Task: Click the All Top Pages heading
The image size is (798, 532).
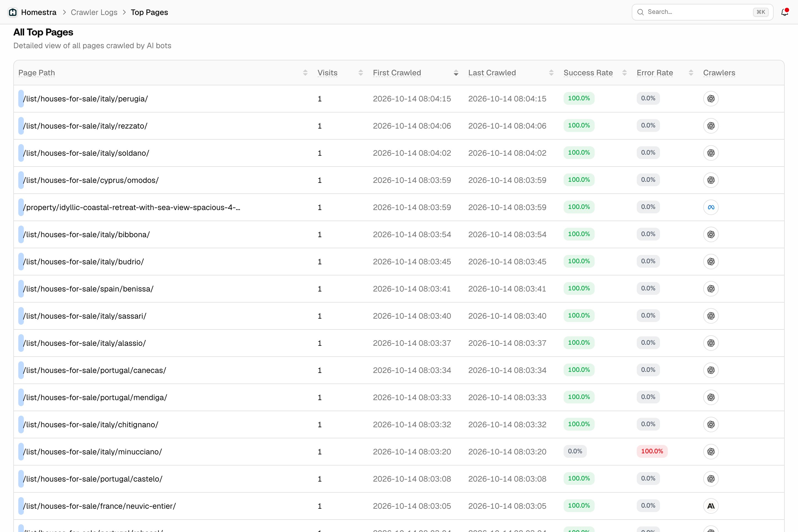Action: [43, 32]
